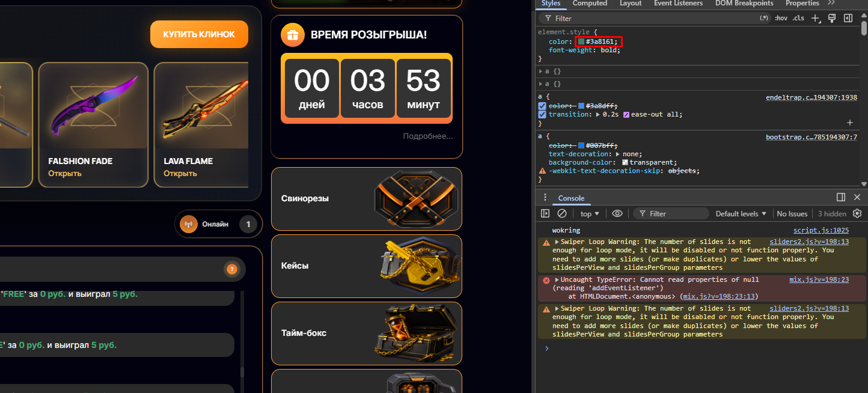Open the endeltrap.c…194307:1938 source link

(x=811, y=97)
